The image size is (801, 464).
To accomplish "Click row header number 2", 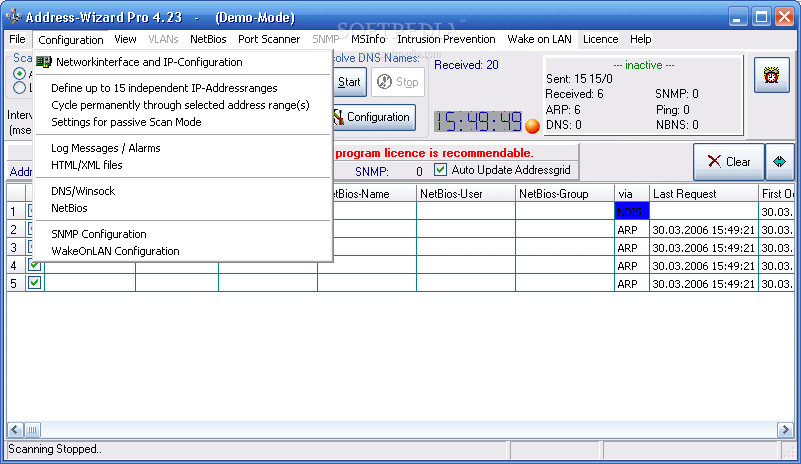I will click(15, 229).
